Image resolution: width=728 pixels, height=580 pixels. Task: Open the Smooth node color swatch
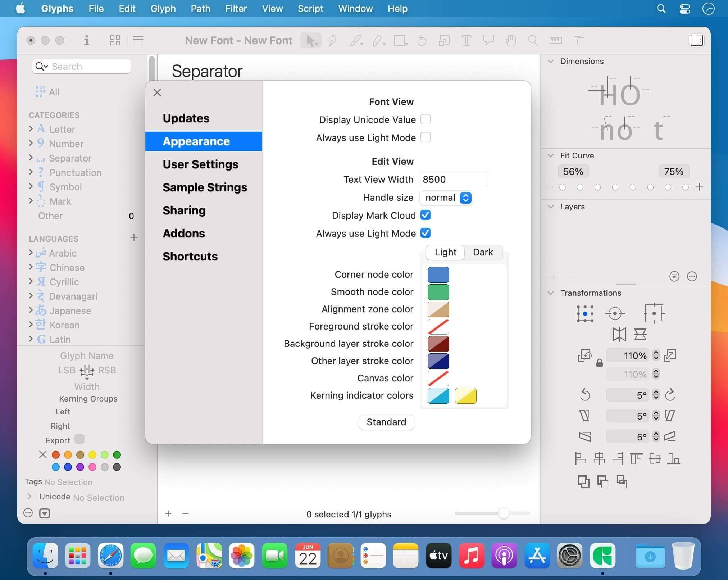click(438, 292)
